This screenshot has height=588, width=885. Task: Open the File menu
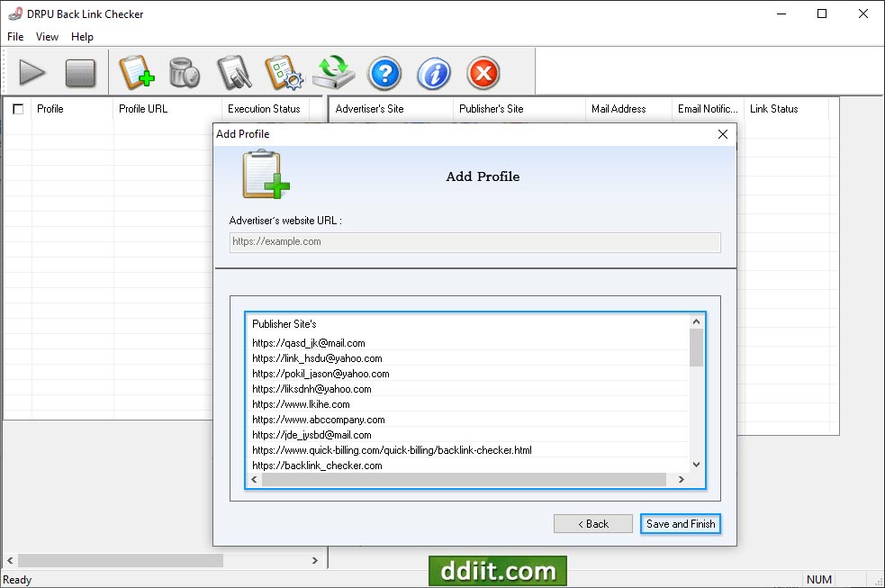tap(14, 37)
